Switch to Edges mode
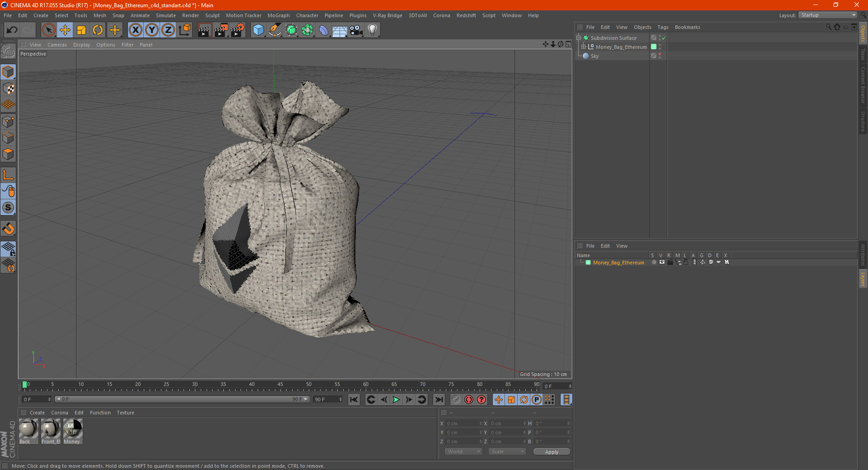 coord(8,138)
